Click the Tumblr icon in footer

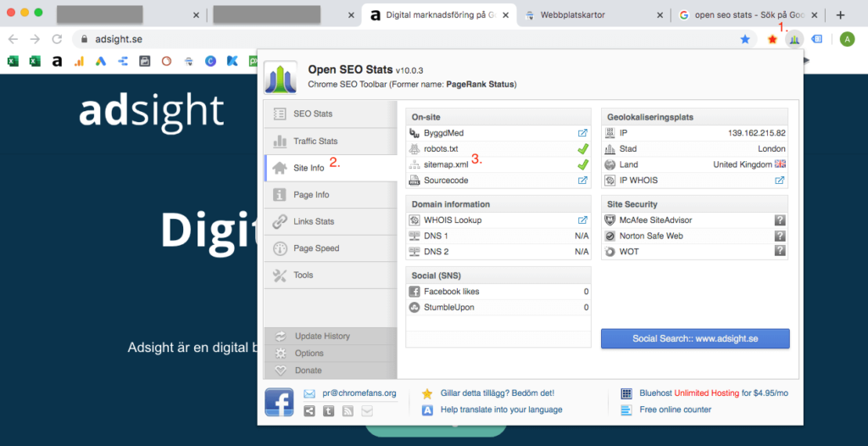[x=328, y=411]
